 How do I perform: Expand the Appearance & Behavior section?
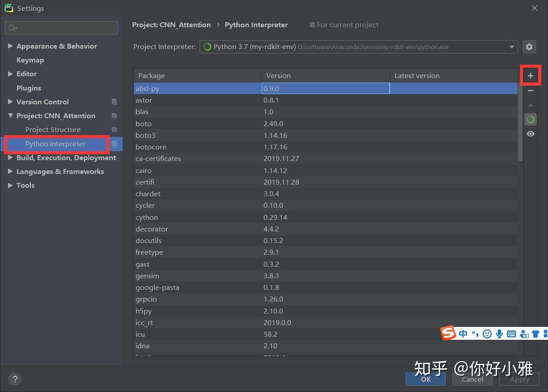(10, 46)
